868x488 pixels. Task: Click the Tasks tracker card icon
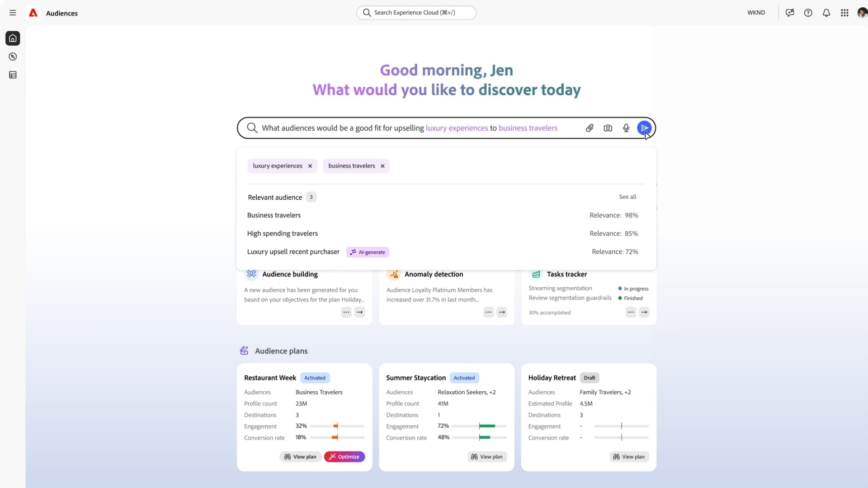click(536, 274)
